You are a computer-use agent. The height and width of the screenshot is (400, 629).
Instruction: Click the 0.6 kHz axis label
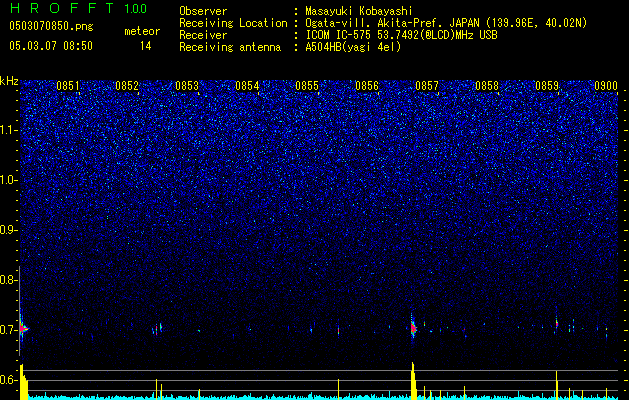point(8,380)
